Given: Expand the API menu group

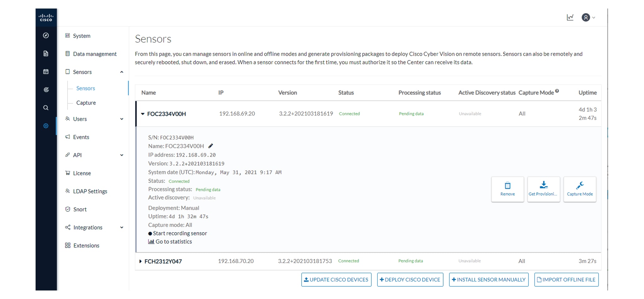Looking at the screenshot, I should 121,155.
